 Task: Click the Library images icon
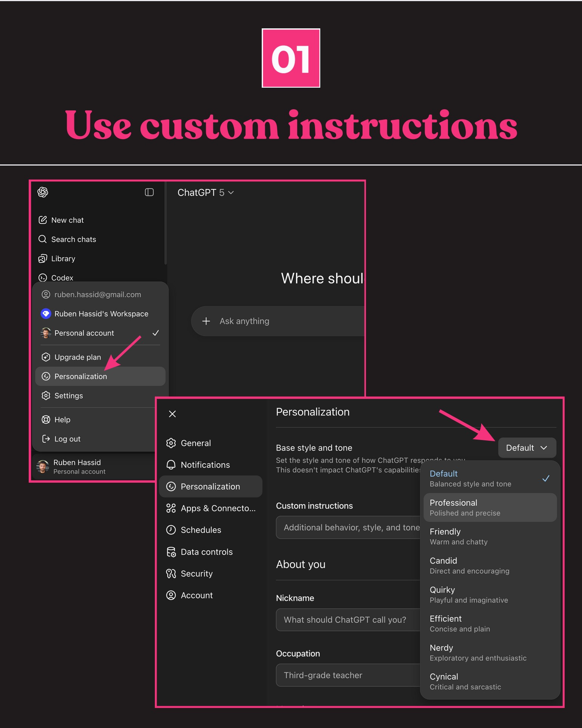(43, 259)
